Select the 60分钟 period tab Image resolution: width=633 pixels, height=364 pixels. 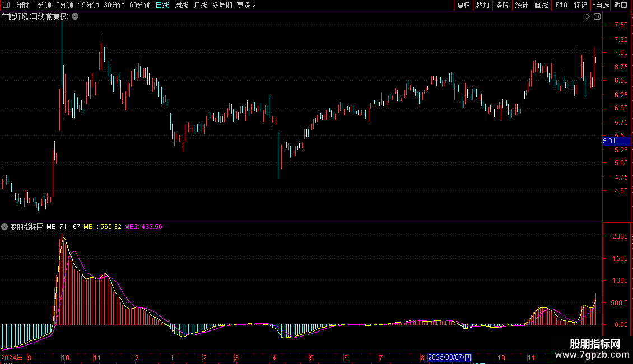click(140, 5)
